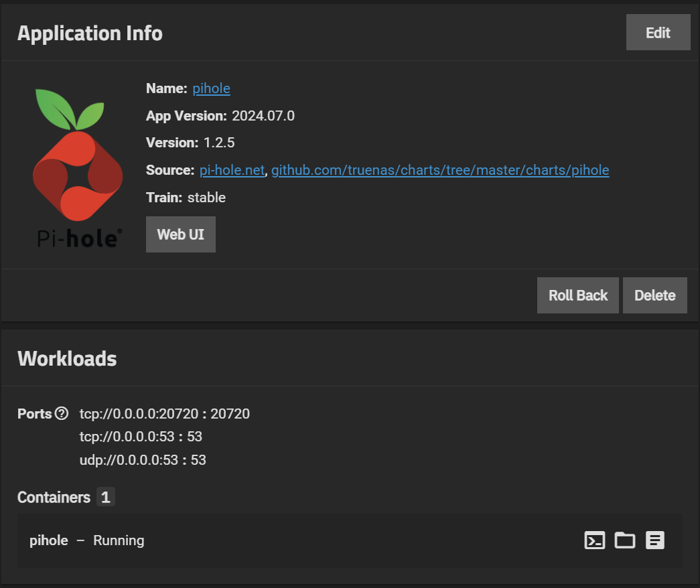Click the Workloads heading

tap(67, 358)
